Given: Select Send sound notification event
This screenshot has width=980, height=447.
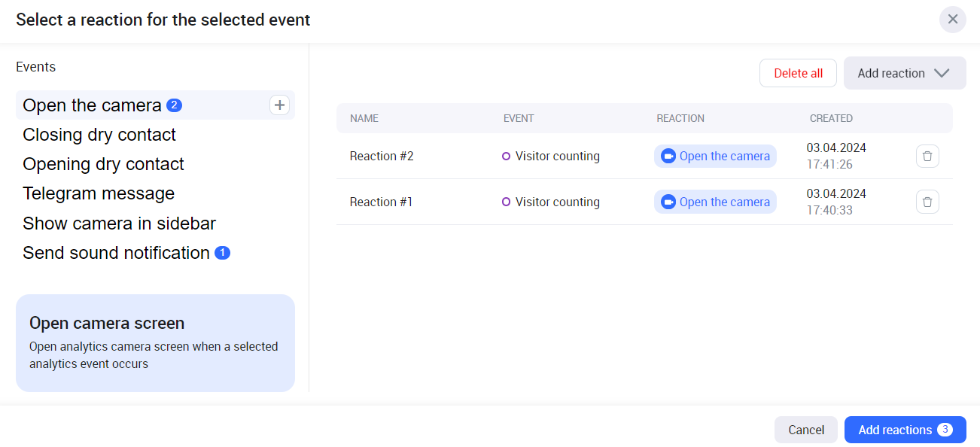Looking at the screenshot, I should pyautogui.click(x=116, y=253).
